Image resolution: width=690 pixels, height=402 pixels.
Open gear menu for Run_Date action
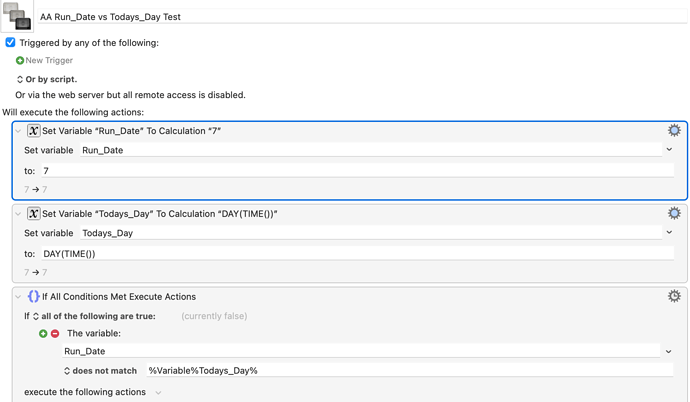(674, 130)
